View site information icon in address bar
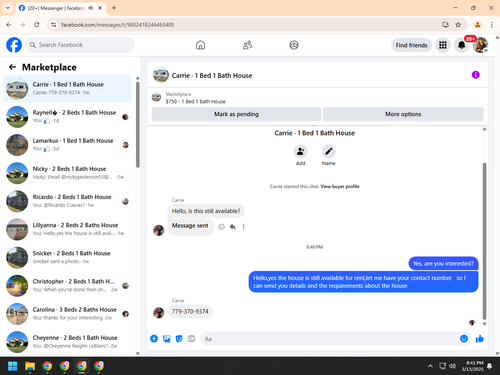Image resolution: width=500 pixels, height=375 pixels. 54,25
